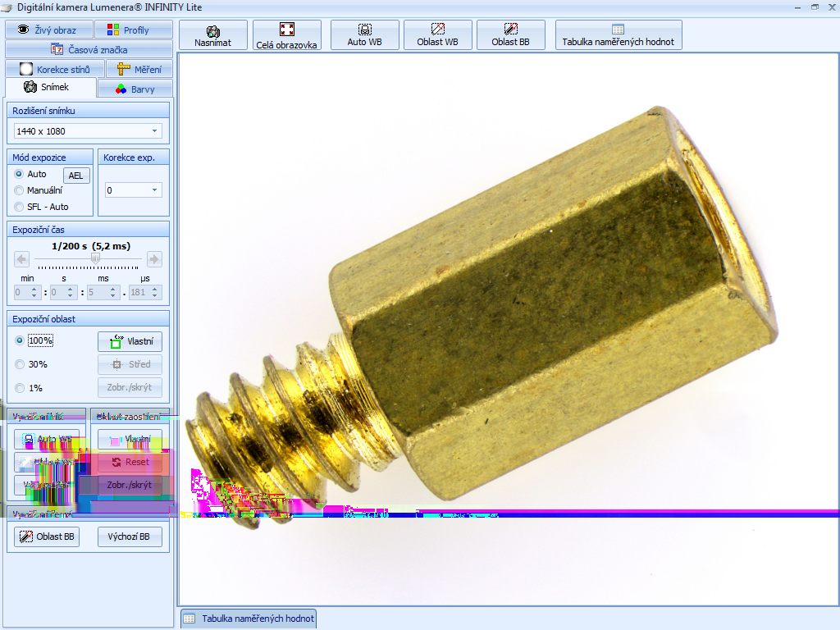
Task: Click the ms exposure stepper field
Action: [103, 293]
